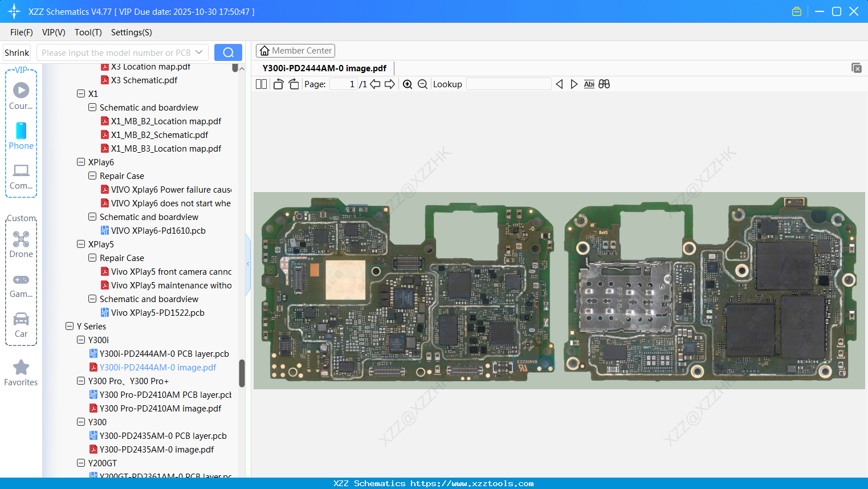Collapse the Y300i tree node

80,340
